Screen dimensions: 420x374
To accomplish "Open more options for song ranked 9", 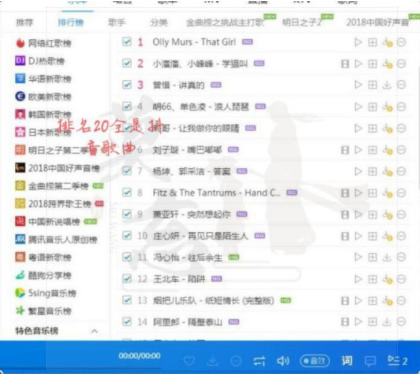I will point(401,214).
